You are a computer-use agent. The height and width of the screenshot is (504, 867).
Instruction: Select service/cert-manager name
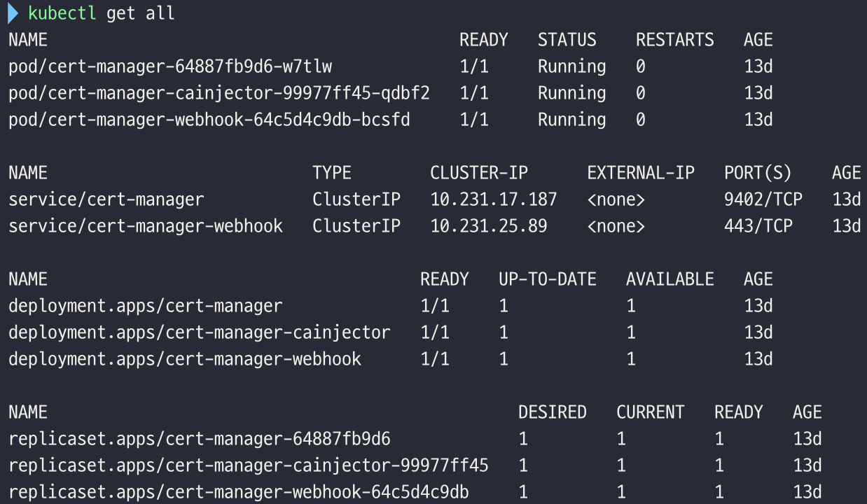pyautogui.click(x=106, y=199)
